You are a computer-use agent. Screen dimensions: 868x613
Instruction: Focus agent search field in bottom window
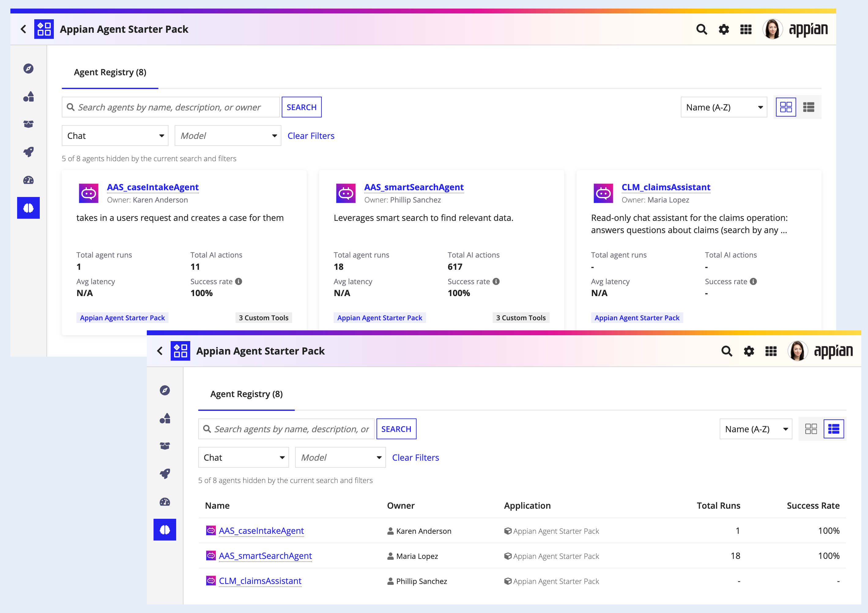(286, 429)
